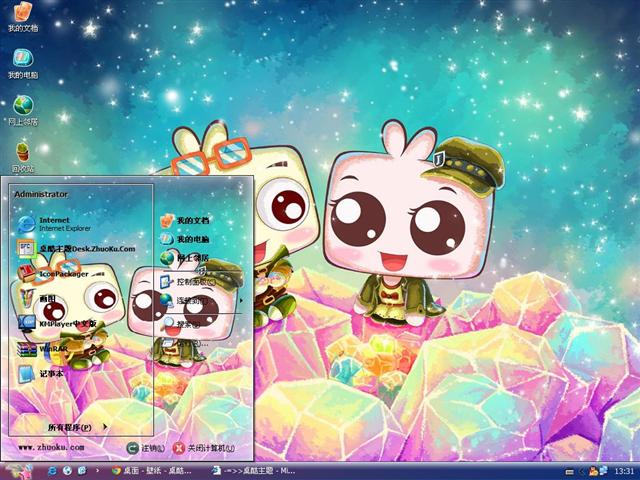
Task: Launch Internet Explorer from the start menu
Action: pos(54,224)
